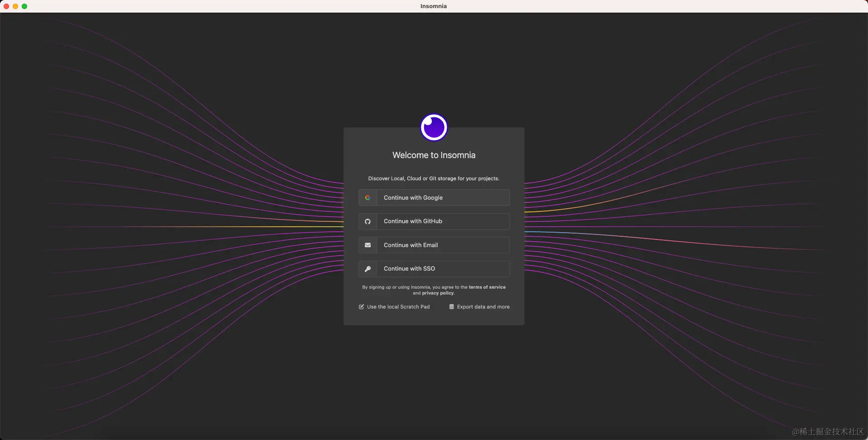Image resolution: width=868 pixels, height=440 pixels.
Task: Click the Export data database icon
Action: point(451,307)
